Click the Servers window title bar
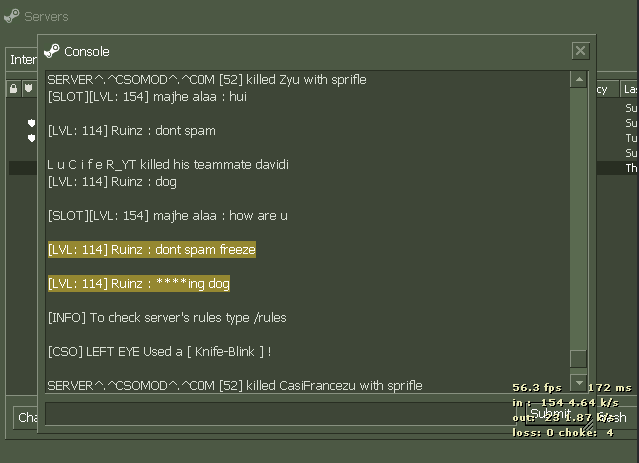The image size is (639, 463). point(300,16)
